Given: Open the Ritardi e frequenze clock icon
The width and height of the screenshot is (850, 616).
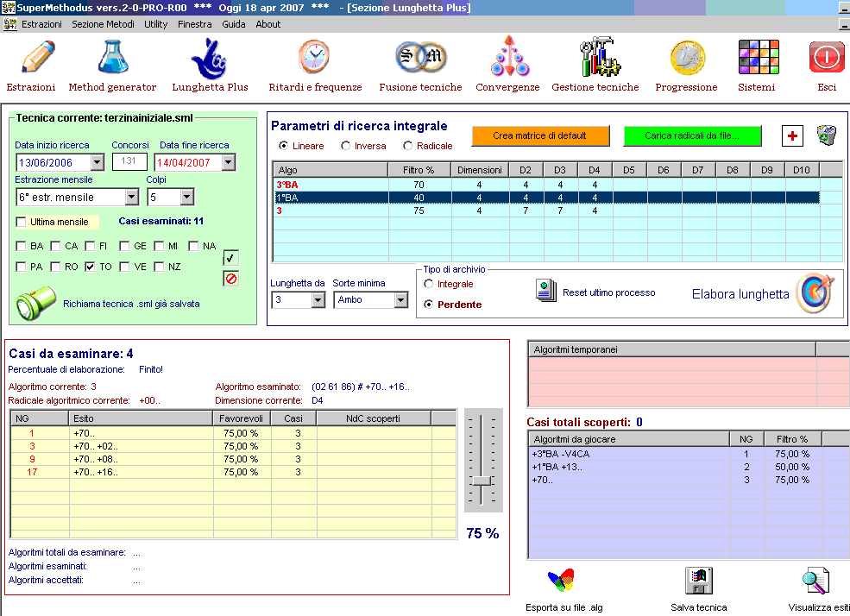Looking at the screenshot, I should 314,56.
